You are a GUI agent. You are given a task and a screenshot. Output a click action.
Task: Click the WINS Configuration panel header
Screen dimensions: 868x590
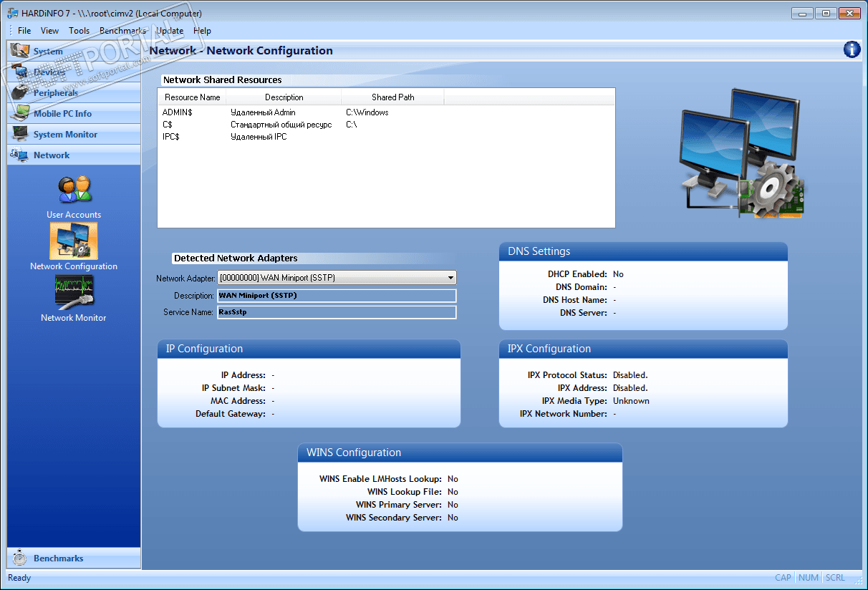(460, 453)
